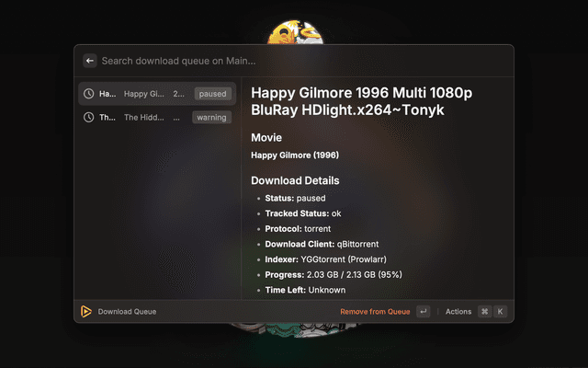Select the Happy Gilmore queue item

click(147, 94)
